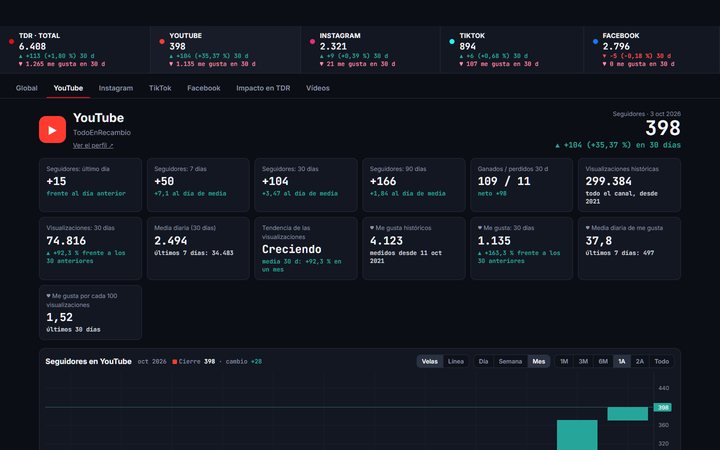The height and width of the screenshot is (450, 720).
Task: Click the Media diaria de me gusta 37,8
Action: tap(598, 241)
